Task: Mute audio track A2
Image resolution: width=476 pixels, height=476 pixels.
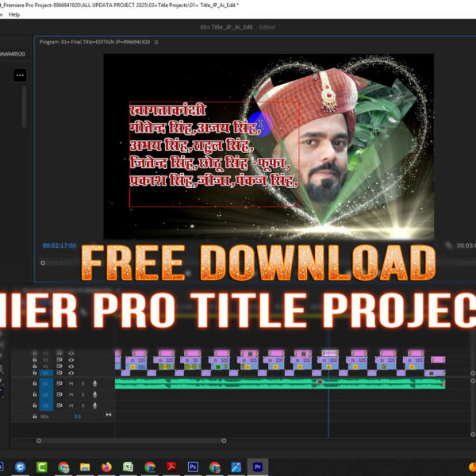Action: pos(71,394)
